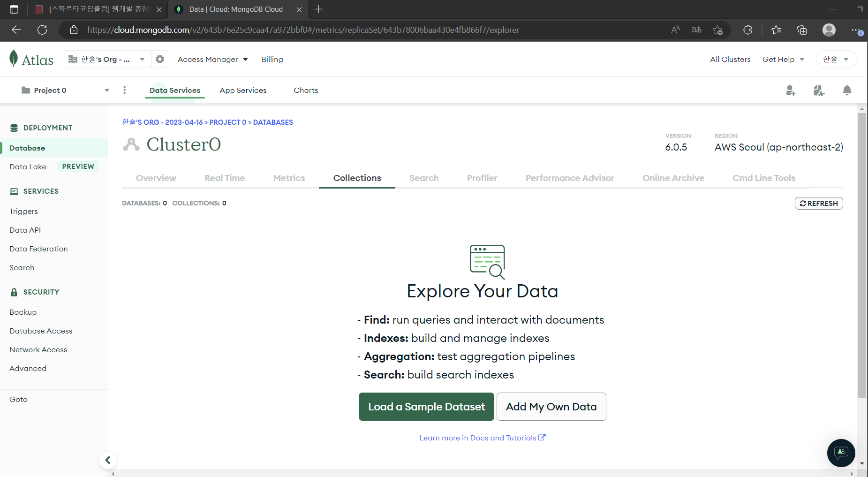Open browser settings ellipsis menu
This screenshot has height=477, width=868.
pyautogui.click(x=856, y=30)
